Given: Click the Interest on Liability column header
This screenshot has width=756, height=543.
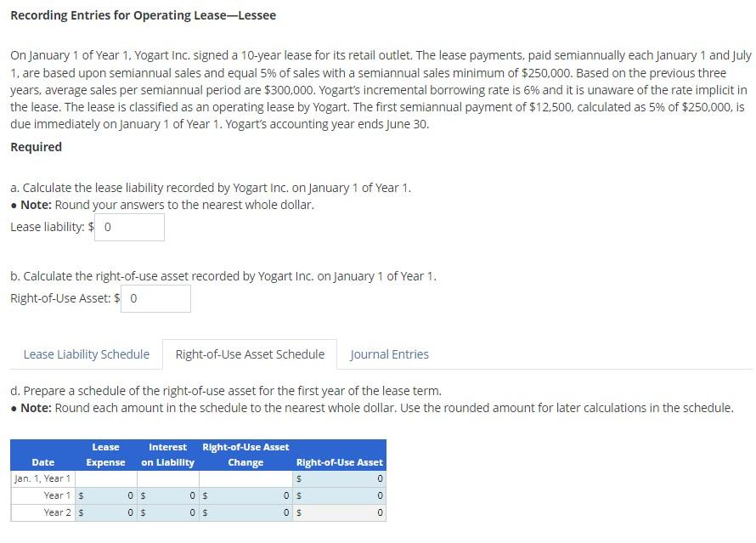Looking at the screenshot, I should 167,455.
